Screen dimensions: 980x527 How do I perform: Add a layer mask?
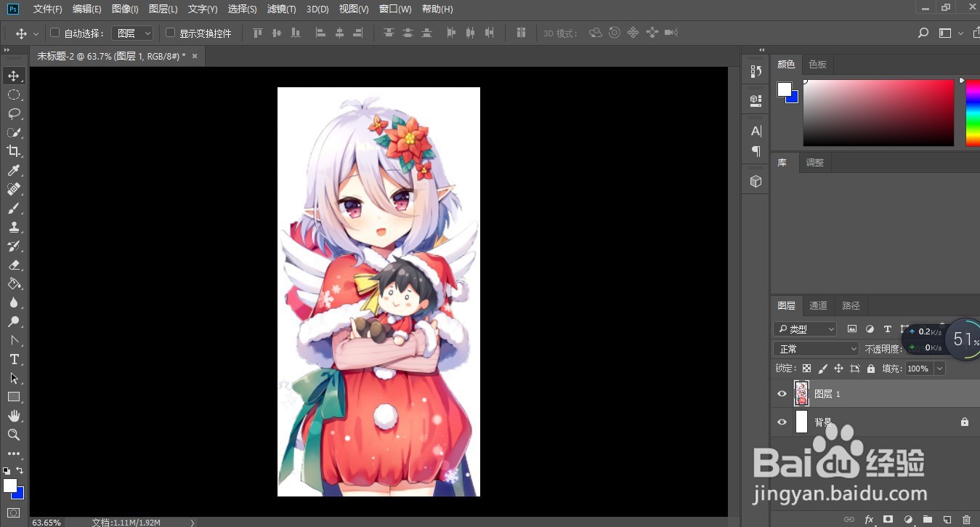coord(888,520)
